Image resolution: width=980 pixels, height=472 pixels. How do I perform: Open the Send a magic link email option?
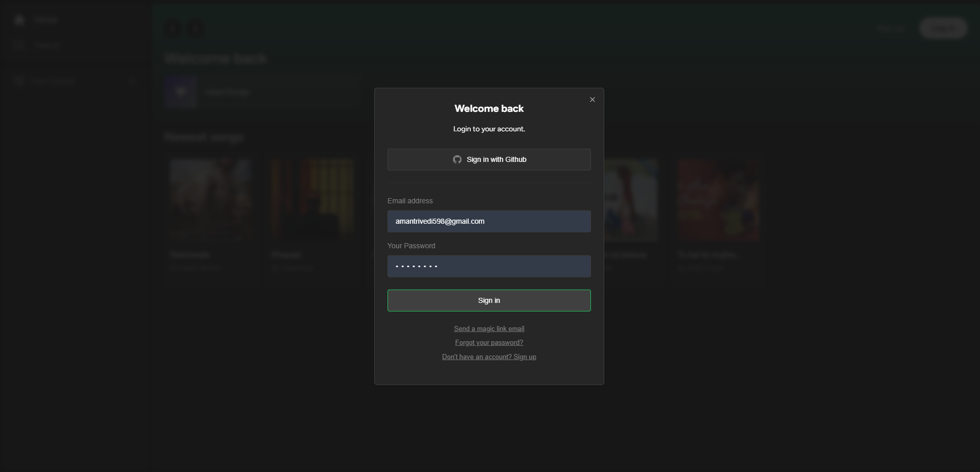point(489,328)
